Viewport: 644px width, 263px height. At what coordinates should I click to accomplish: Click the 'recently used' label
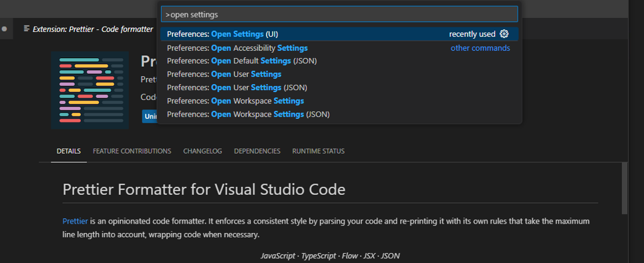tap(472, 34)
